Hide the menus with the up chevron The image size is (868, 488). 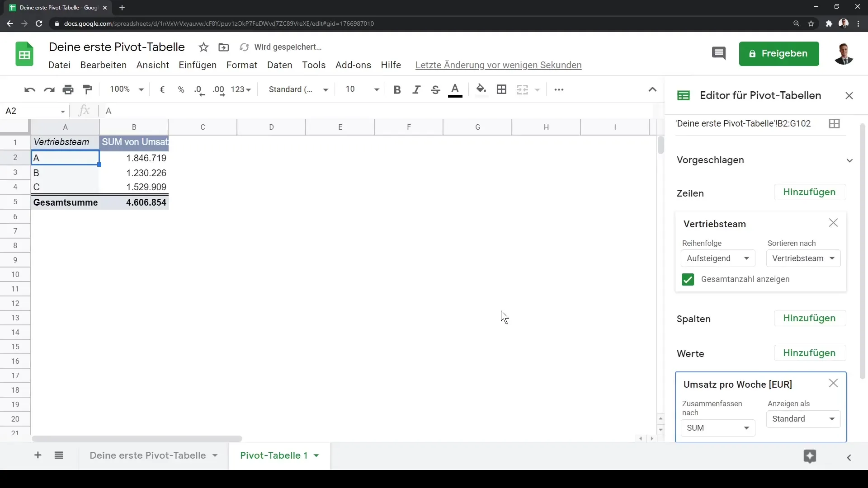pyautogui.click(x=652, y=89)
